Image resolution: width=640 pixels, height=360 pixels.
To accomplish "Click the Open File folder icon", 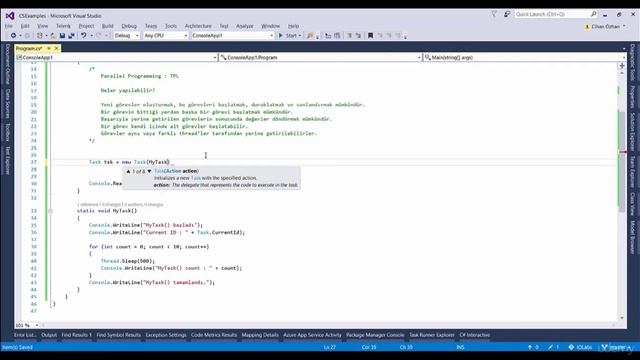I will click(x=53, y=36).
